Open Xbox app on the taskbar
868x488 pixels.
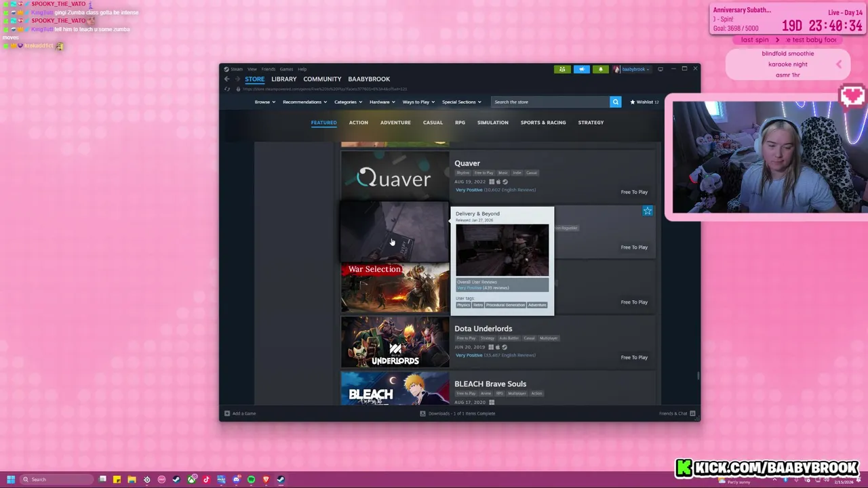pos(192,479)
